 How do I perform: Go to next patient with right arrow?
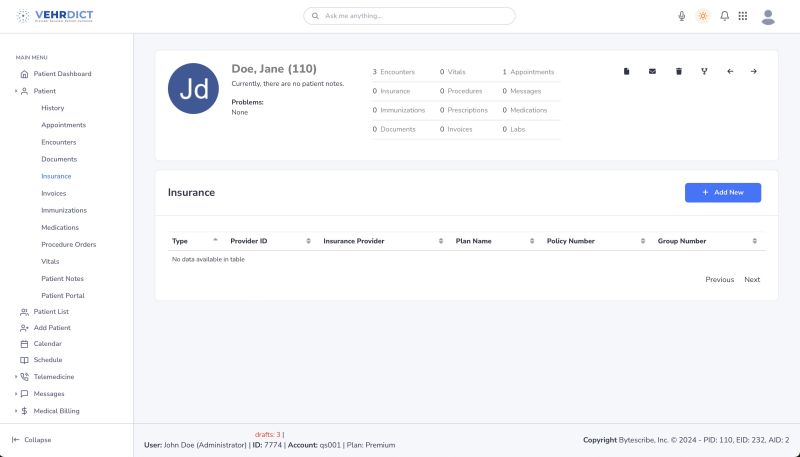pos(754,71)
